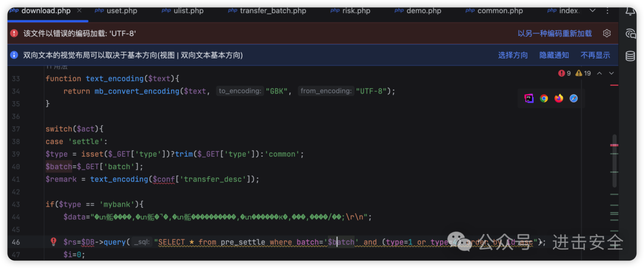Click line number 37 in the gutter
Image resolution: width=644 pixels, height=268 pixels.
16,129
